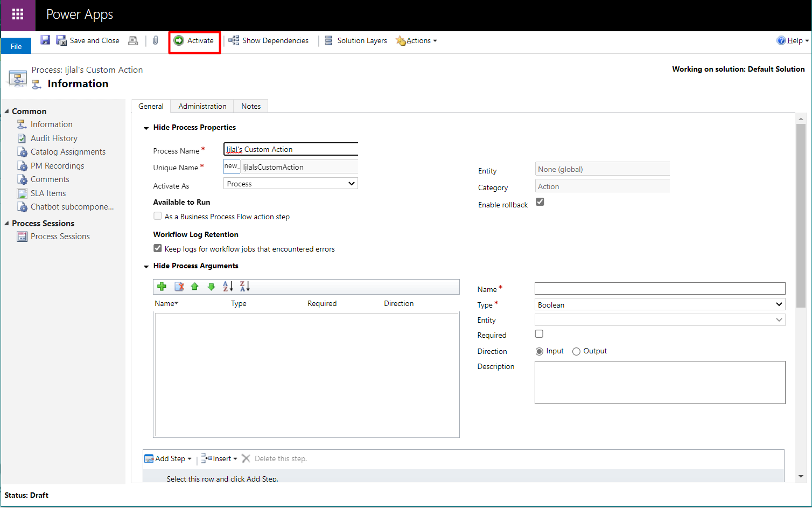
Task: Open the Power Apps app launcher waffle
Action: (x=18, y=15)
